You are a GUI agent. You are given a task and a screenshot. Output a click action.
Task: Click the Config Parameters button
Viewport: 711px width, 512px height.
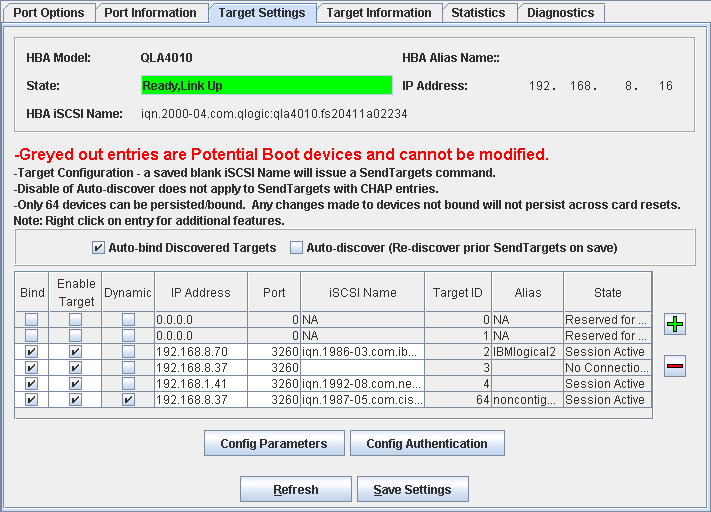click(x=274, y=443)
